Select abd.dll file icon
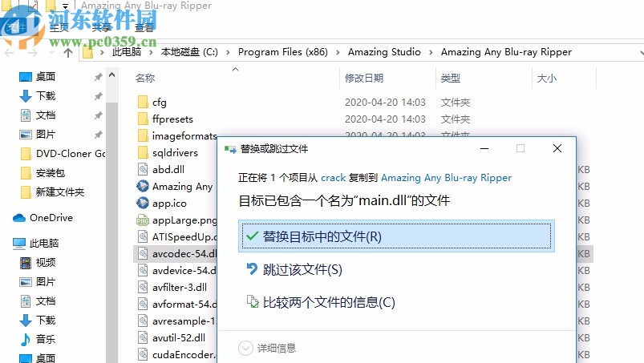 [x=143, y=169]
